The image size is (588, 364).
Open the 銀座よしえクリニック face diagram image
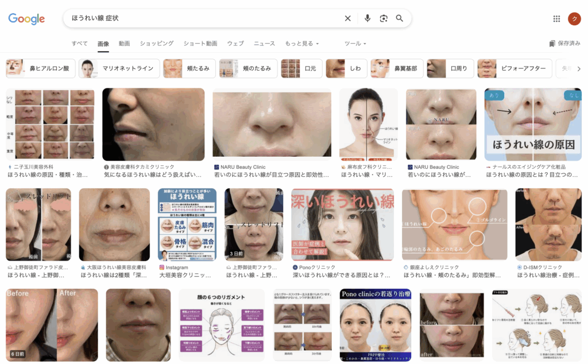[x=455, y=224]
